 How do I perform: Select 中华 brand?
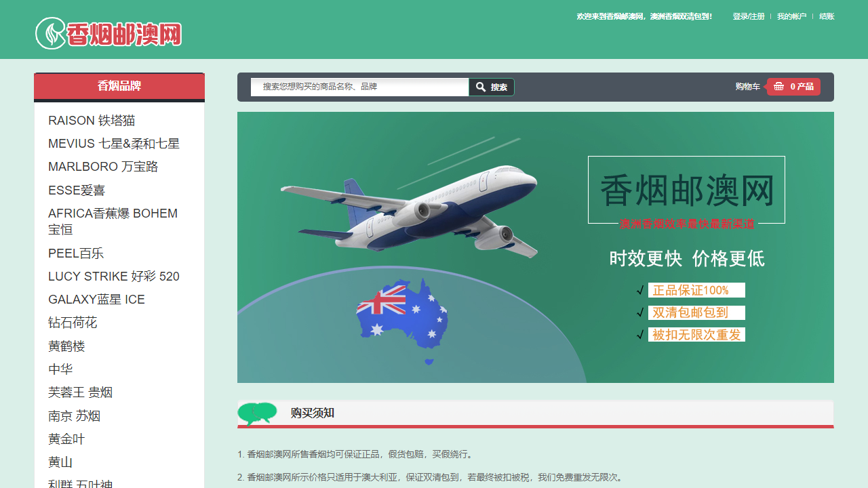(60, 369)
